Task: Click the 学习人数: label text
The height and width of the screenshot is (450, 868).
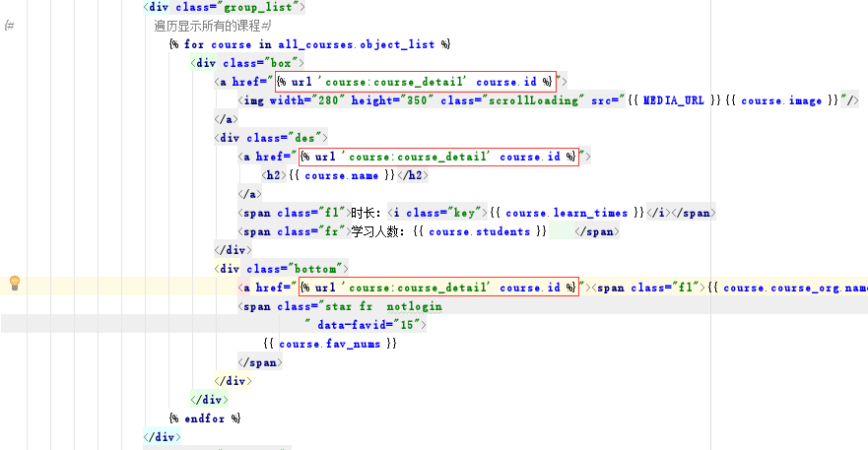Action: (x=377, y=232)
